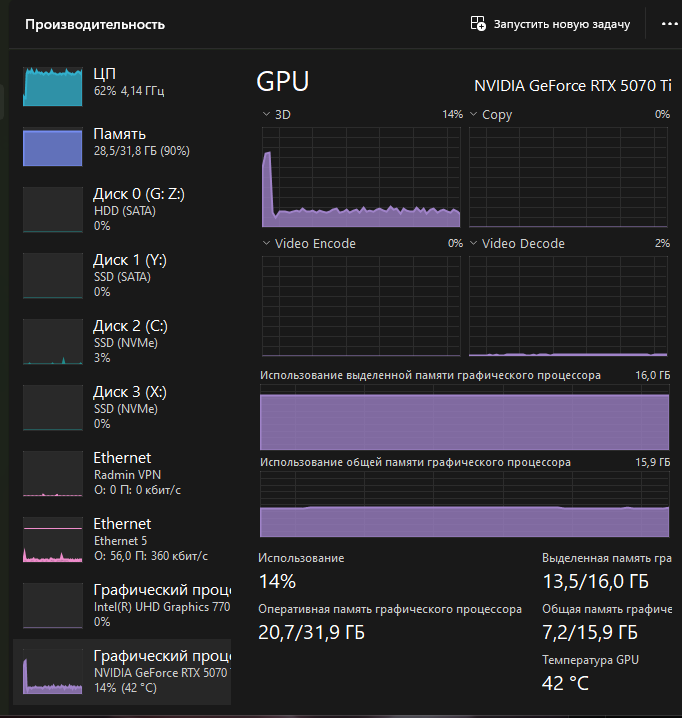The height and width of the screenshot is (718, 682).
Task: Click the Температура GPU label
Action: [x=590, y=660]
